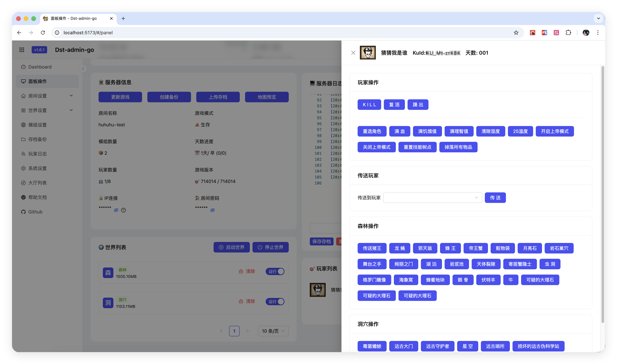Toggle the 洞穴 world running switch
The width and height of the screenshot is (617, 364).
tap(275, 302)
